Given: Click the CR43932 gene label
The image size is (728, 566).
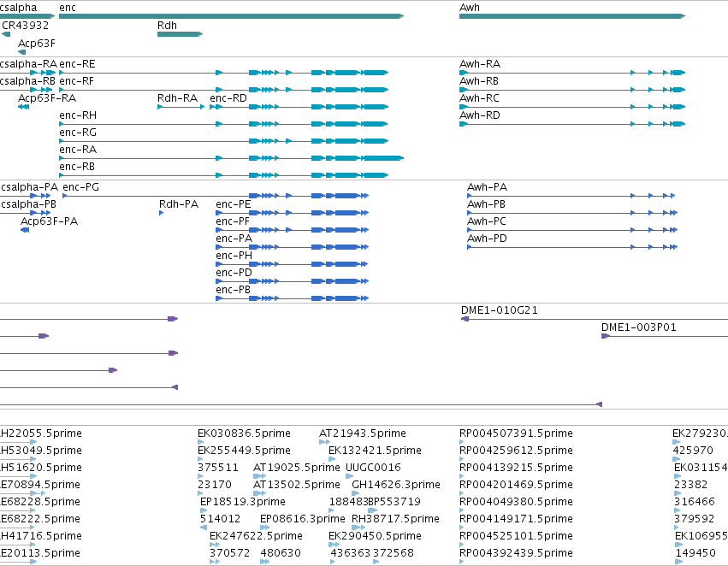Looking at the screenshot, I should [x=25, y=25].
